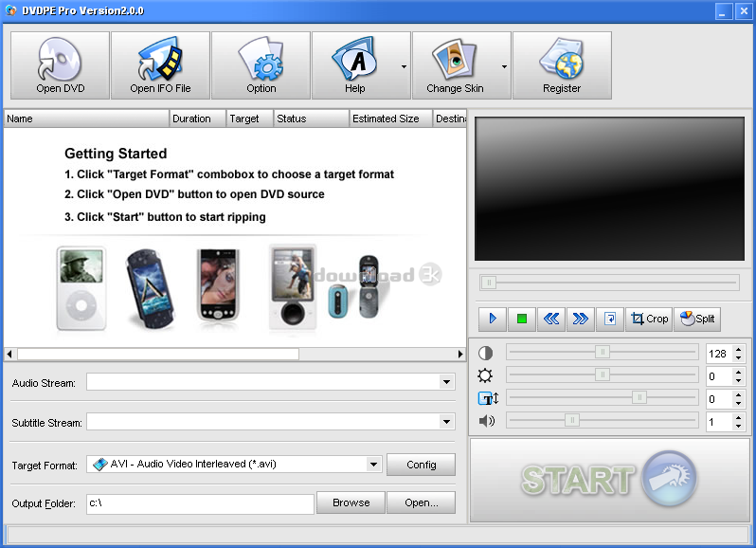756x548 pixels.
Task: Adjust the brightness slider
Action: 603,374
